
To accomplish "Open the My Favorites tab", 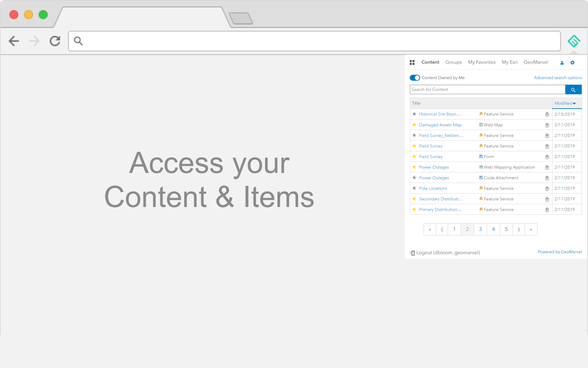I will coord(482,62).
